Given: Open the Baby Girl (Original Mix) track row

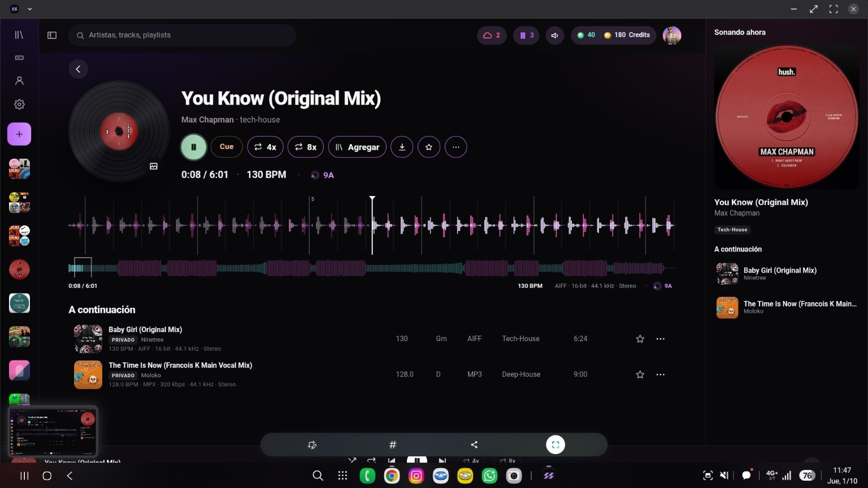Looking at the screenshot, I should [371, 338].
